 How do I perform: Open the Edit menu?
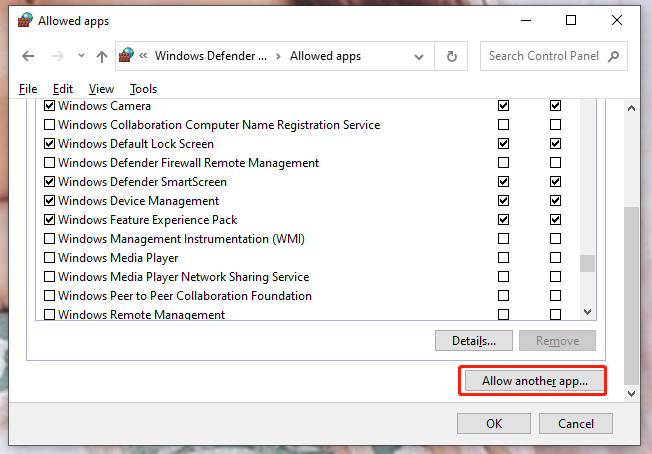(63, 89)
